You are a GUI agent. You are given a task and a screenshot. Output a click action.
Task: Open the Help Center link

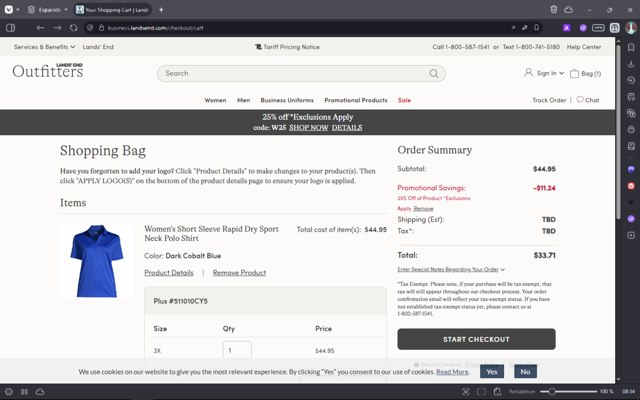pos(584,47)
